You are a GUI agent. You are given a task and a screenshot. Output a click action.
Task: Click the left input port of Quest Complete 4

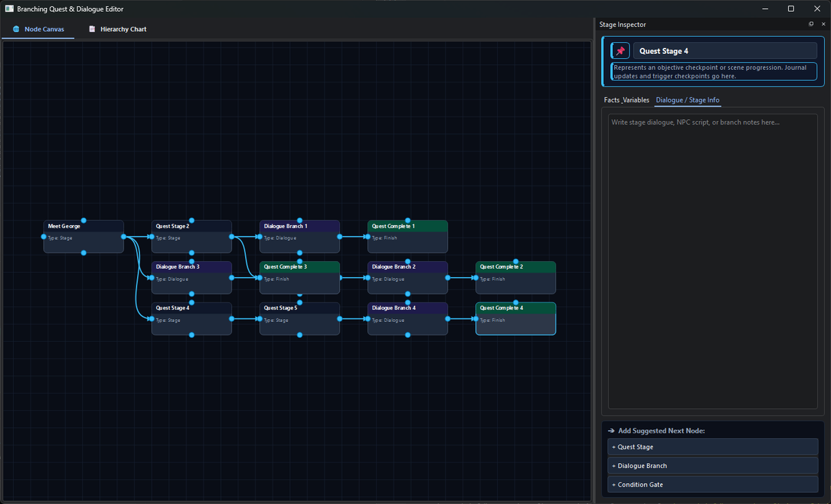coord(476,319)
